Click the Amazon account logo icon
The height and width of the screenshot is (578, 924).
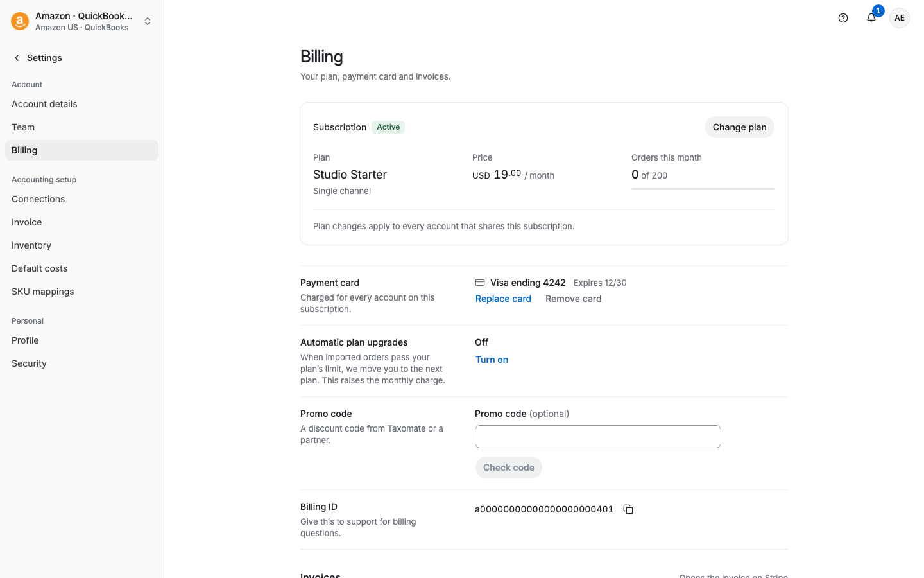tap(20, 21)
